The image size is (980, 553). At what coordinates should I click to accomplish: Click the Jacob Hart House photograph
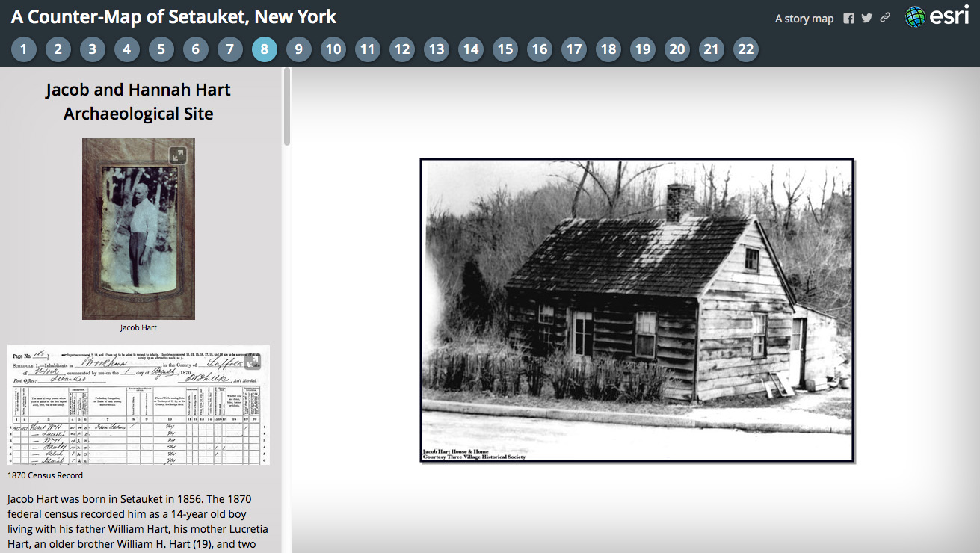pos(637,310)
